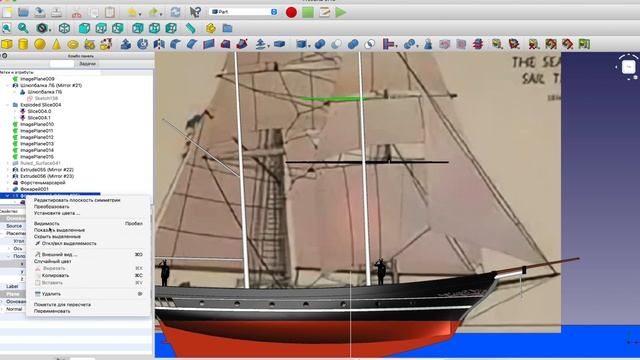Open a file with the folder icon
Image resolution: width=640 pixels, height=360 pixels.
point(23,12)
